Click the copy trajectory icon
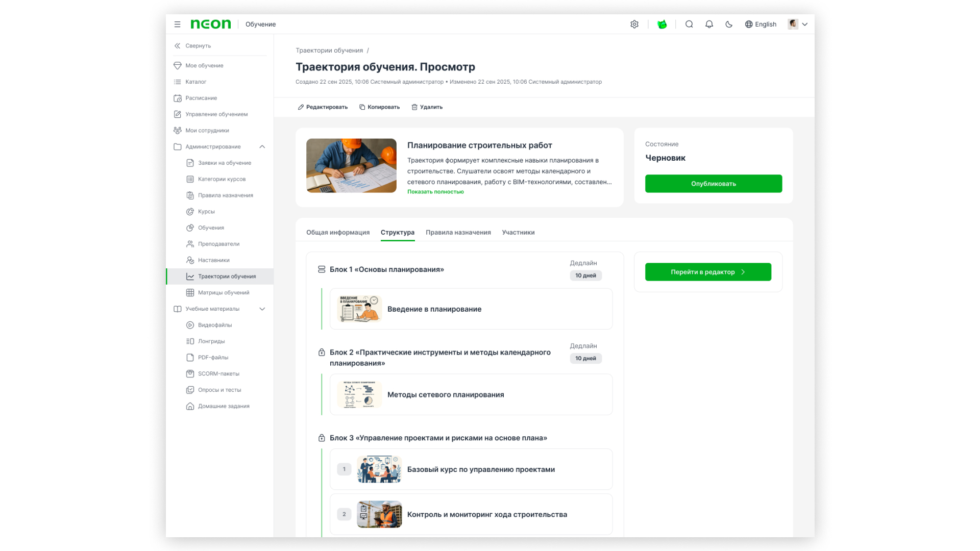Viewport: 980px width, 551px height. click(362, 107)
